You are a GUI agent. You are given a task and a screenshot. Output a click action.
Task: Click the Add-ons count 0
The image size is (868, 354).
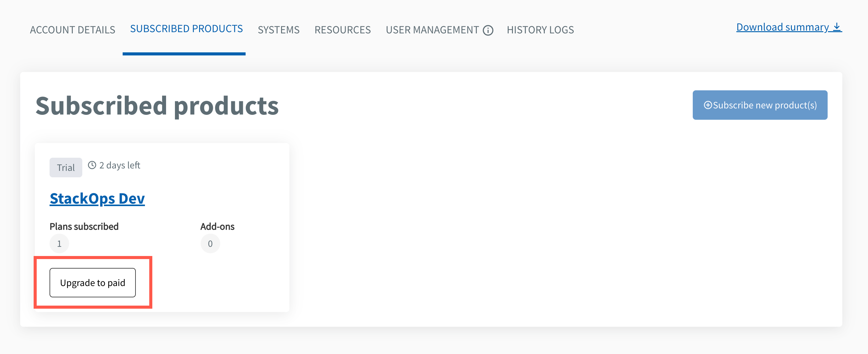click(x=210, y=243)
